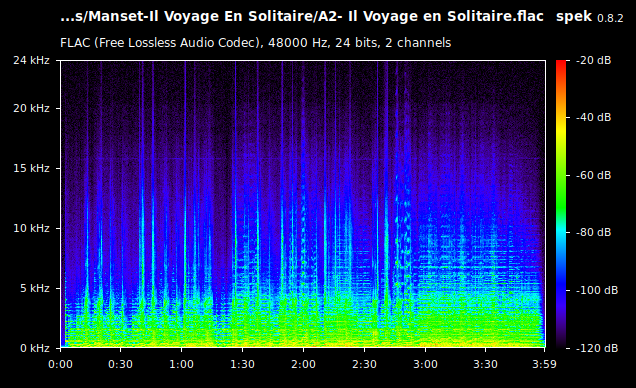
Task: Click the 15 kHz frequency label
Action: tap(31, 168)
